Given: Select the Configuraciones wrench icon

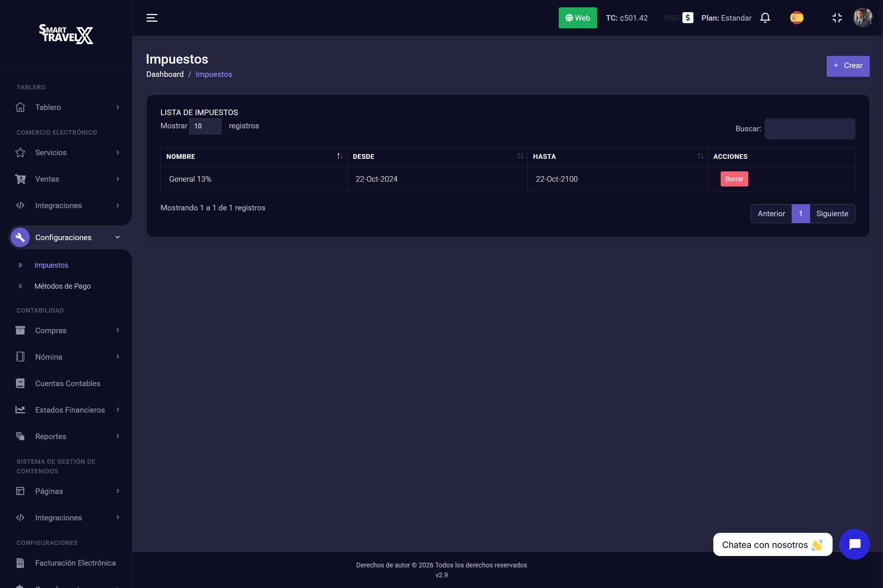Looking at the screenshot, I should (20, 237).
